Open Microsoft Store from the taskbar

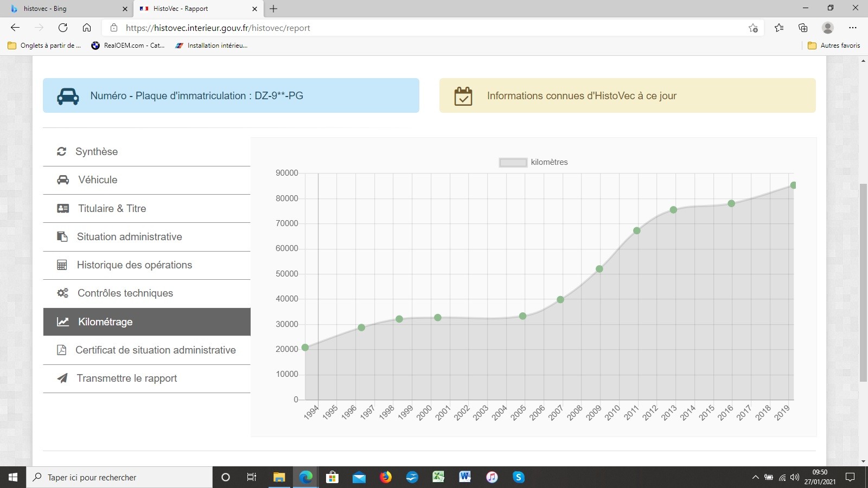pos(332,477)
